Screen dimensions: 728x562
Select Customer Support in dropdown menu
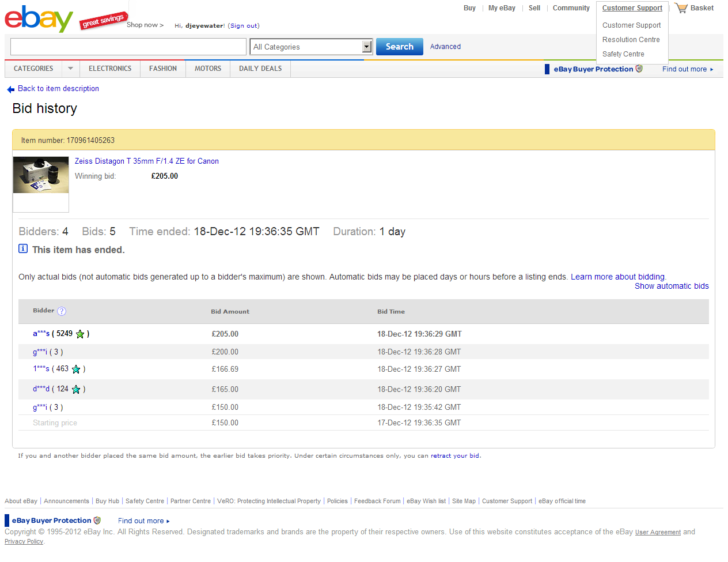[x=632, y=25]
